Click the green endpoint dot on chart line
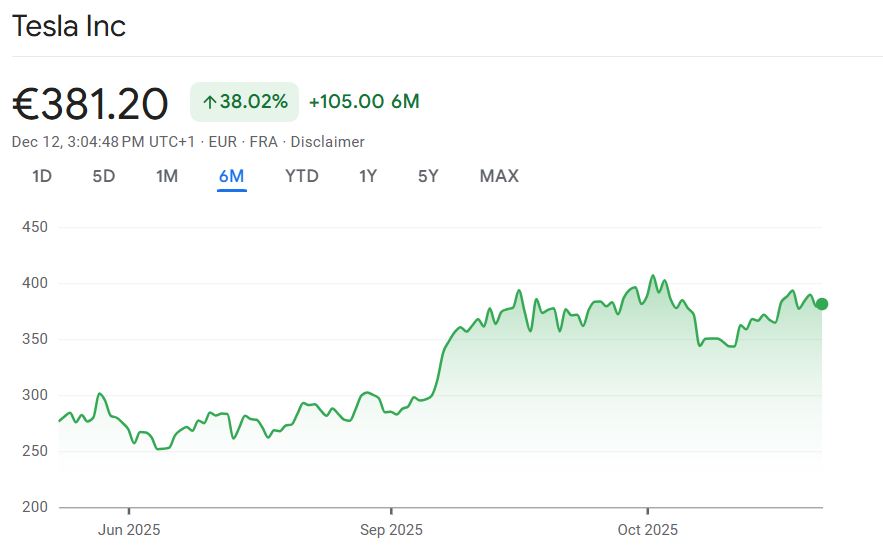This screenshot has height=553, width=883. click(822, 304)
